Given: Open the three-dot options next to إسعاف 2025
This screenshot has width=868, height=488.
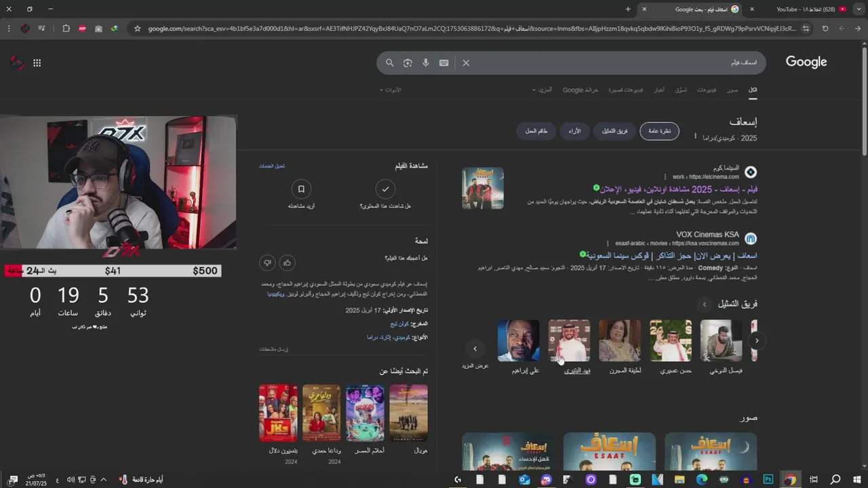Looking at the screenshot, I should [x=695, y=136].
